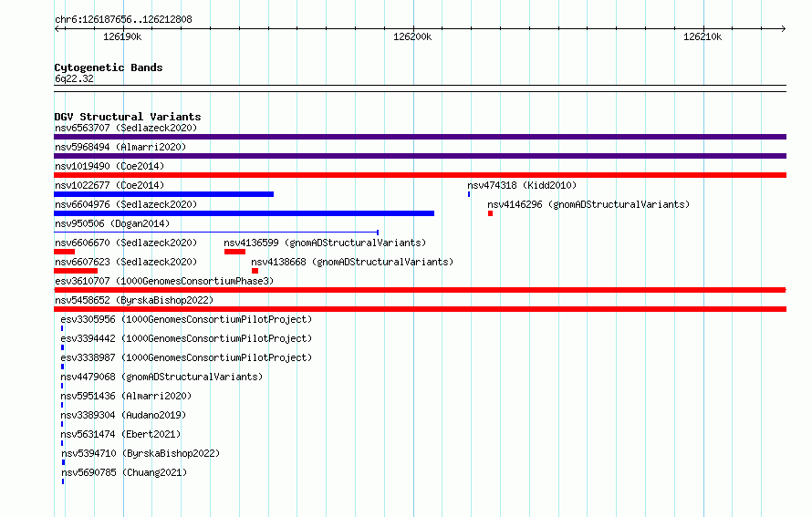This screenshot has height=517, width=812.
Task: Open the nsv1022677 (Coe2014) label
Action: coord(109,185)
